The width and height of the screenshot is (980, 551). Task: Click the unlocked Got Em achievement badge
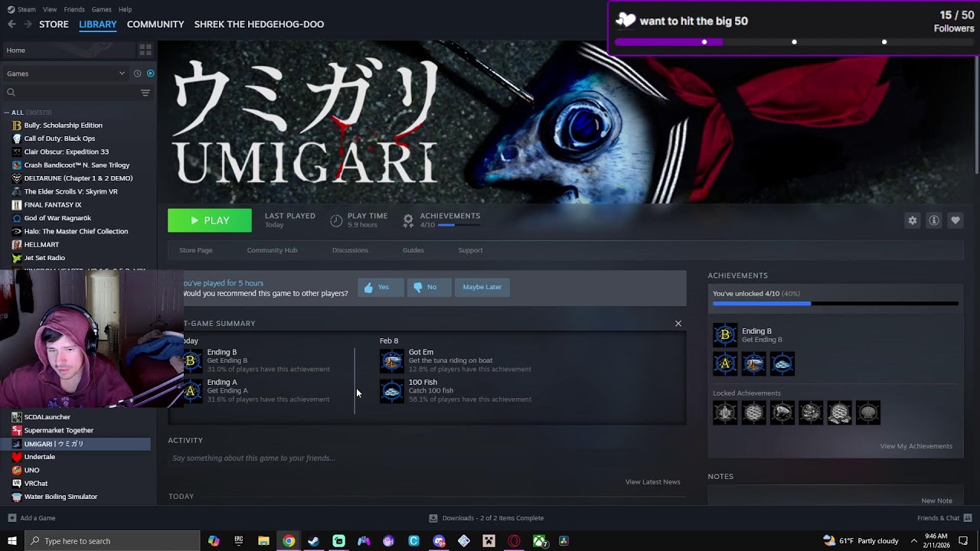(x=753, y=364)
